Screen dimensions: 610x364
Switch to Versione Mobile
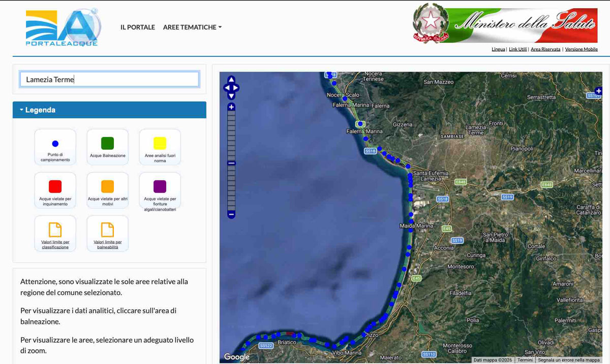pyautogui.click(x=582, y=49)
